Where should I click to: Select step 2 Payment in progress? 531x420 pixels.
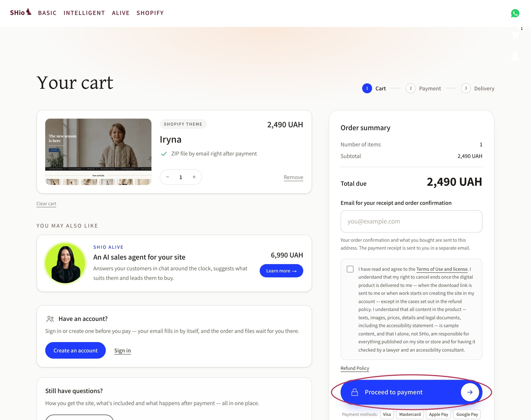tap(423, 88)
